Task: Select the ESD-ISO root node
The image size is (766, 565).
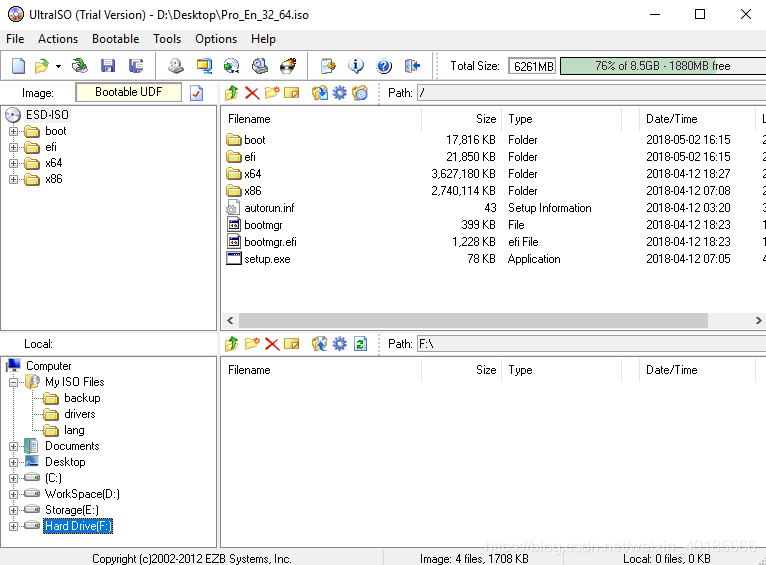Action: 47,115
